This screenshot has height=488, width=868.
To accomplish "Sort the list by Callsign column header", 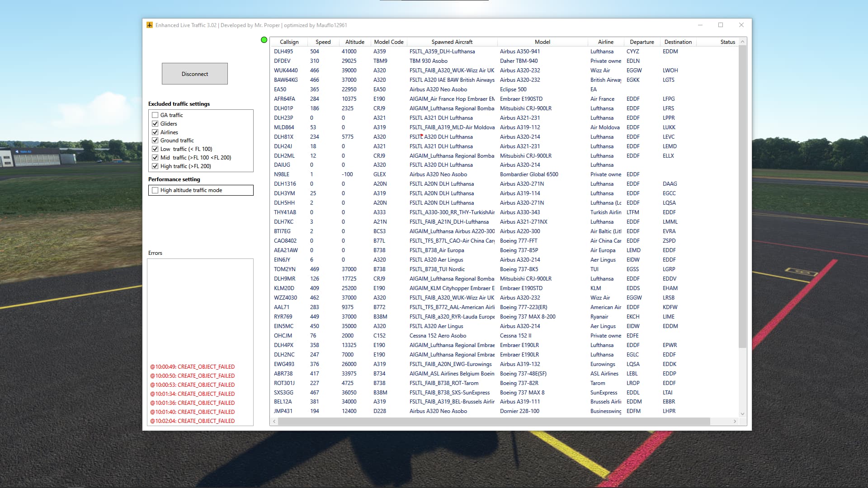I will (289, 42).
